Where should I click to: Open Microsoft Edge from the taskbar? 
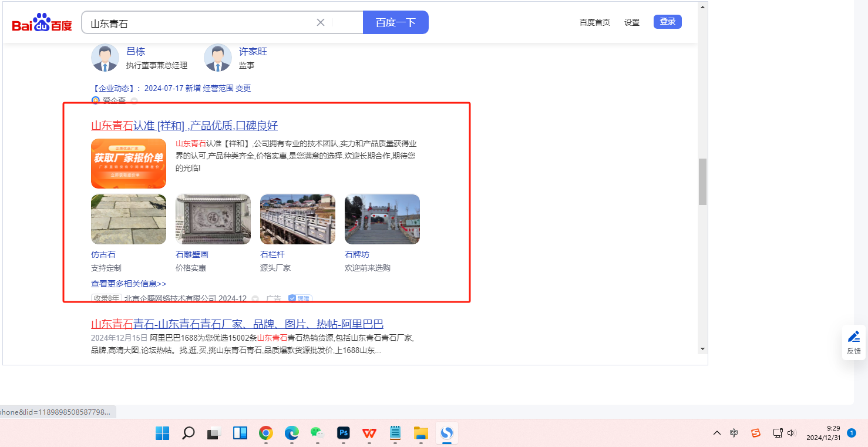click(292, 433)
